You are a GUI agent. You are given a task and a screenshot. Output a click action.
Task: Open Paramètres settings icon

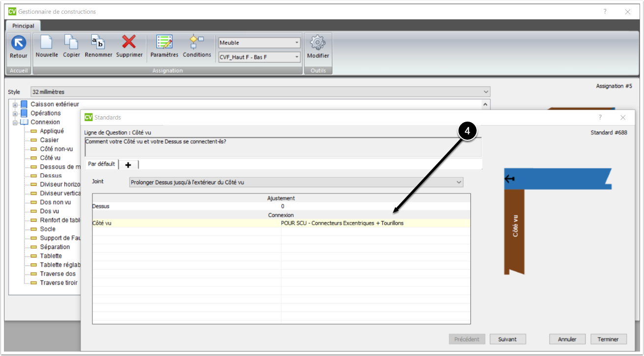(x=164, y=42)
